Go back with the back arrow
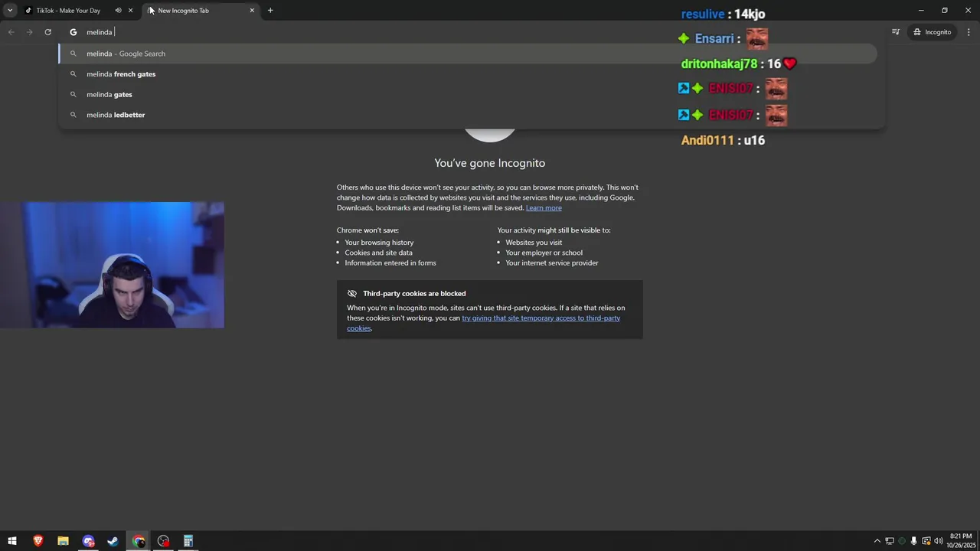This screenshot has width=980, height=551. [x=11, y=32]
